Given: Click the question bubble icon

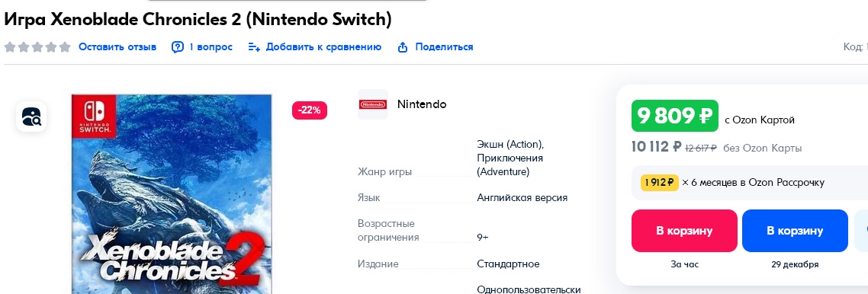Looking at the screenshot, I should point(177,47).
